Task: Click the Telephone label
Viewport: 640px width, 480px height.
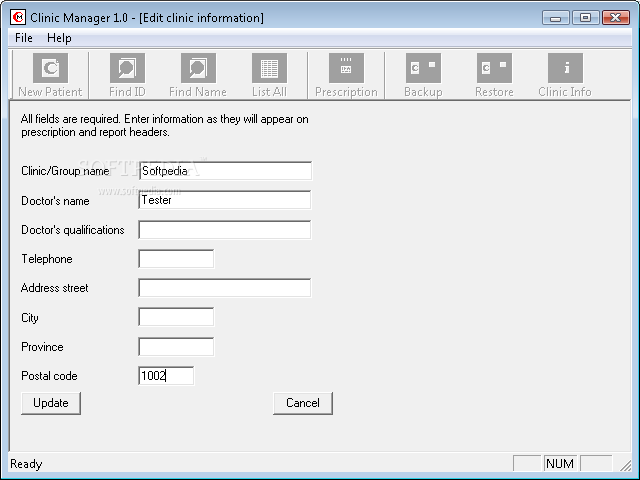Action: [47, 259]
